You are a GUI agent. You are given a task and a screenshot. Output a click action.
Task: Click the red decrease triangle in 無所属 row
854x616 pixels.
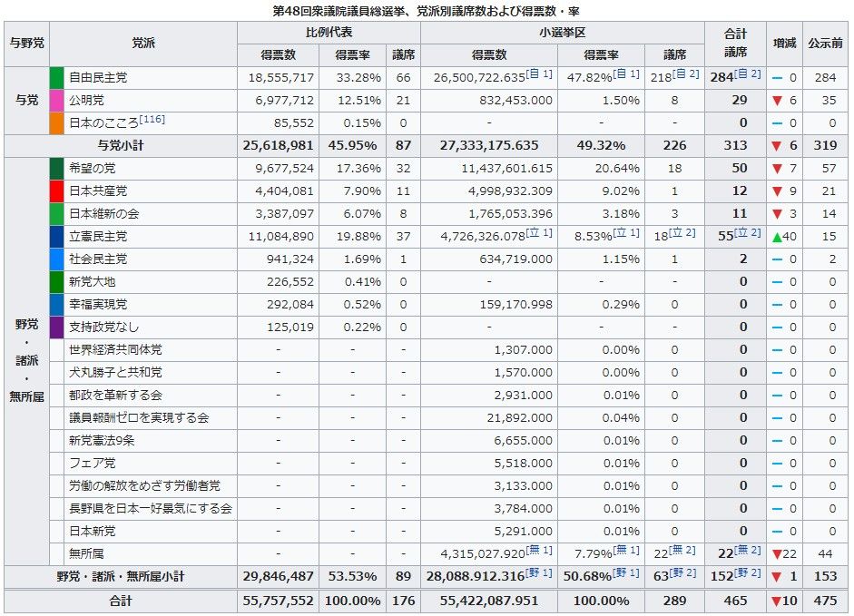(777, 554)
